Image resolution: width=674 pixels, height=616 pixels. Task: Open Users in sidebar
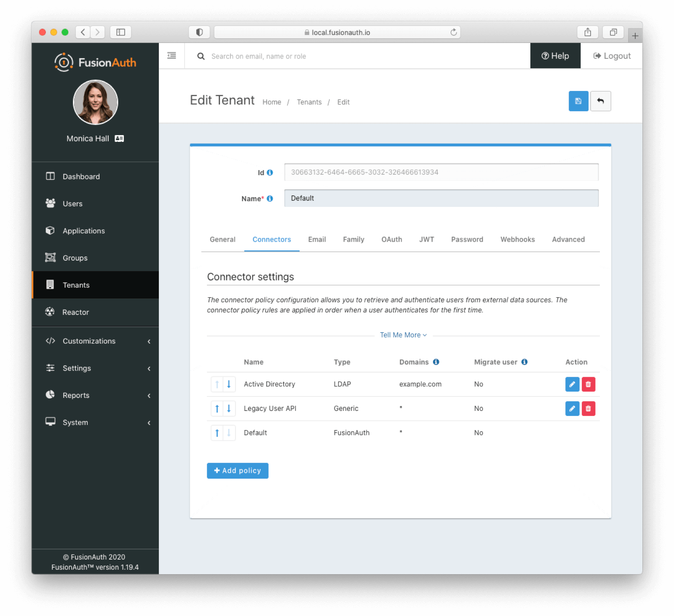pyautogui.click(x=95, y=203)
